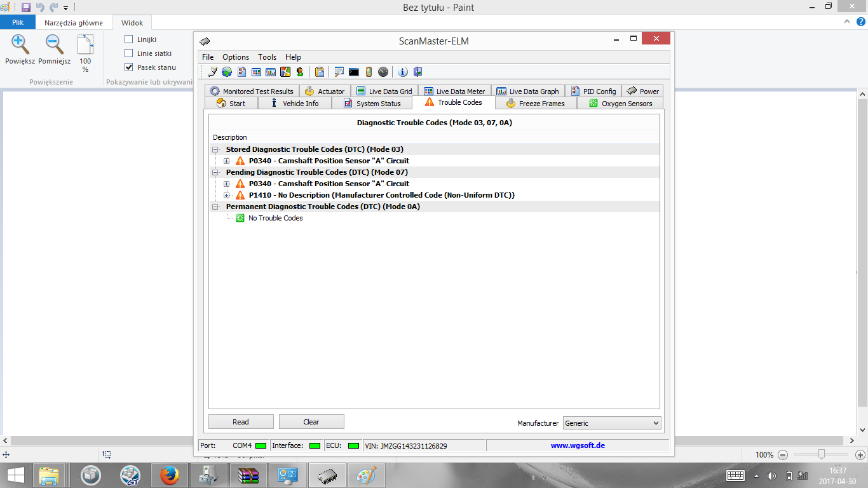Click the Paint zoom slider handle
Image resolution: width=868 pixels, height=488 pixels.
click(x=822, y=454)
